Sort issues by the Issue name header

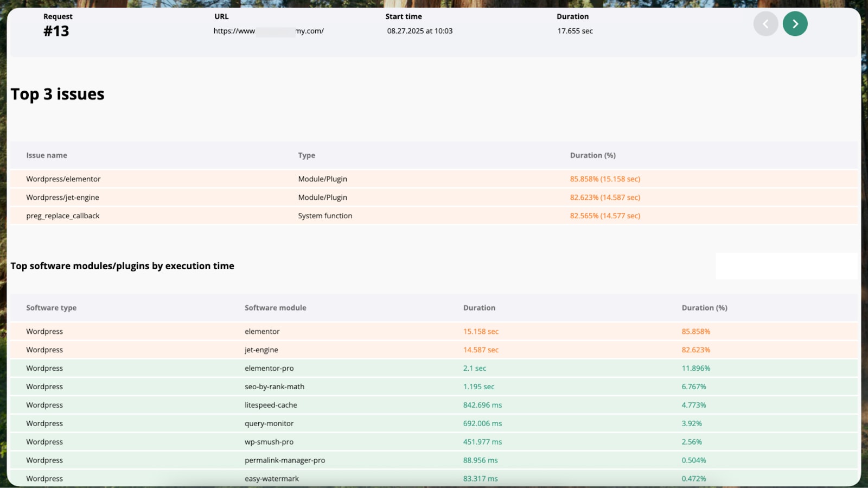pos(47,155)
